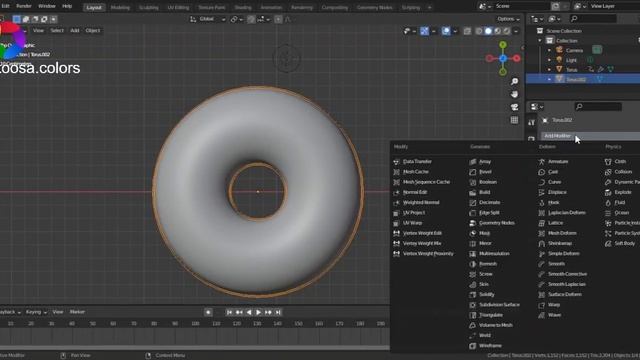
Task: Switch to the Modeling workspace tab
Action: (120, 7)
